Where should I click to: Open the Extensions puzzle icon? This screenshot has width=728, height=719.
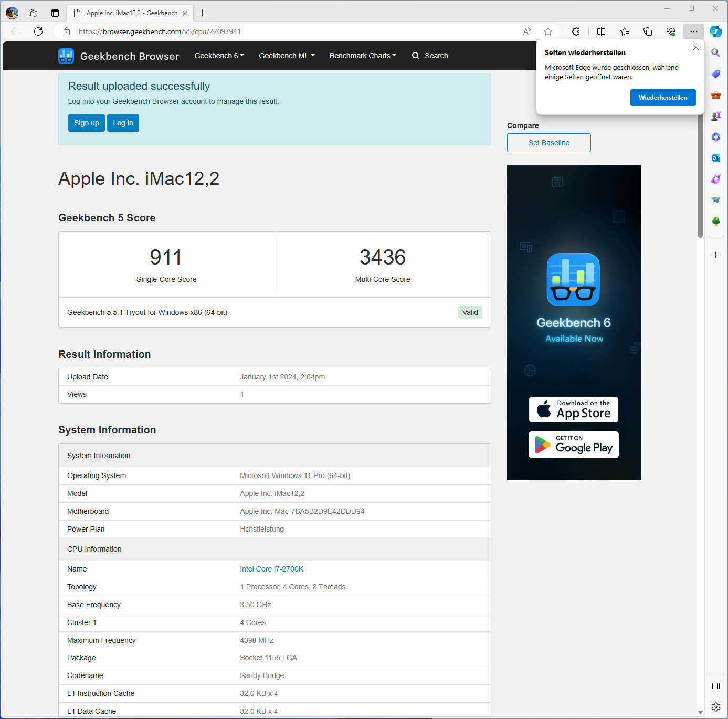click(x=576, y=31)
